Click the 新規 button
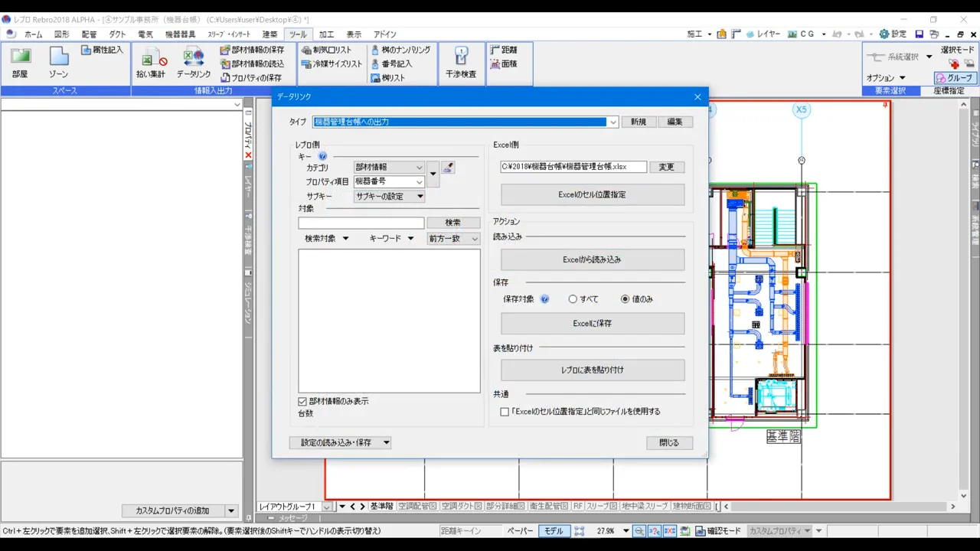 [639, 122]
